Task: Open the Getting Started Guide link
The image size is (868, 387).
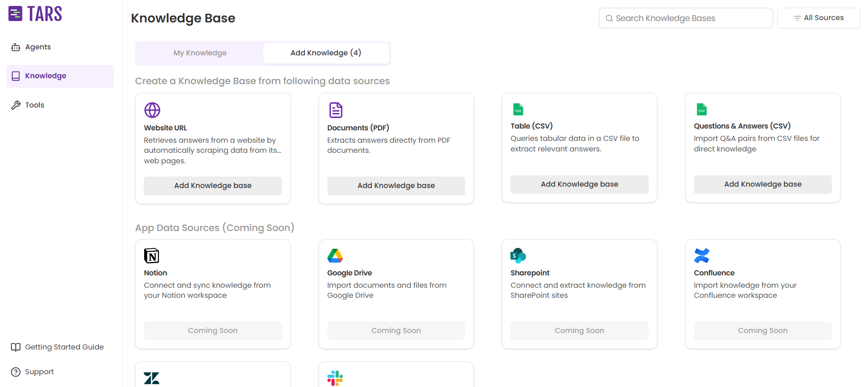Action: point(64,347)
